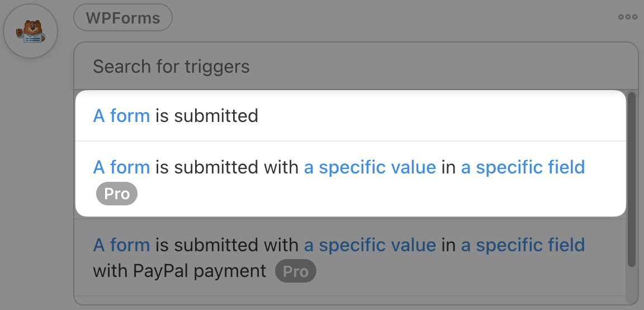Click the WPForms bear mascot icon

pos(31,32)
